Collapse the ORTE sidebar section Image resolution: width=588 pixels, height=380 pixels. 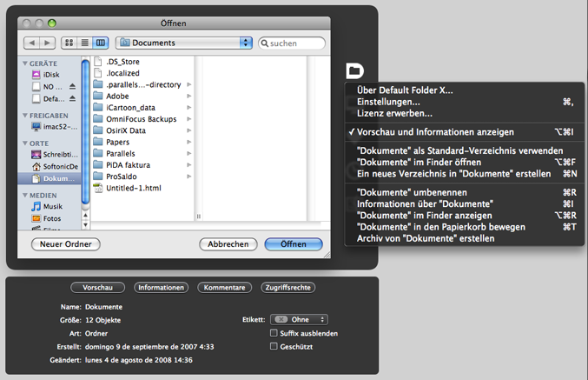click(x=25, y=143)
